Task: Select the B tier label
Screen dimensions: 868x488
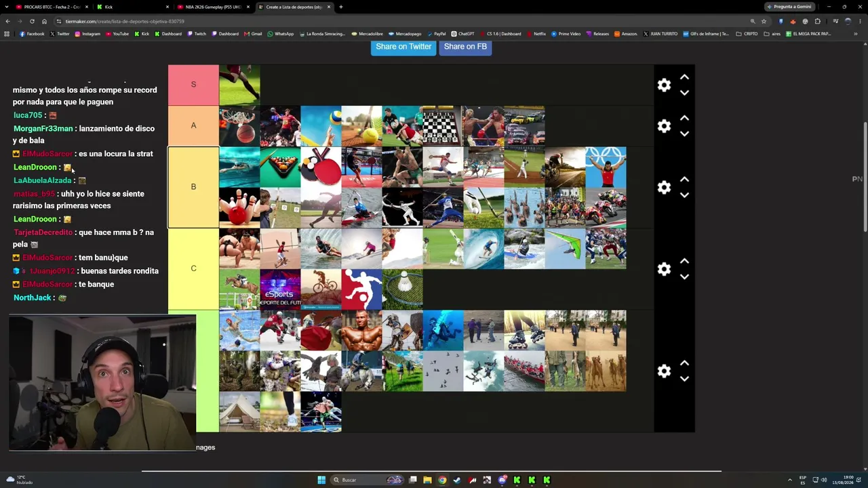Action: [x=193, y=187]
